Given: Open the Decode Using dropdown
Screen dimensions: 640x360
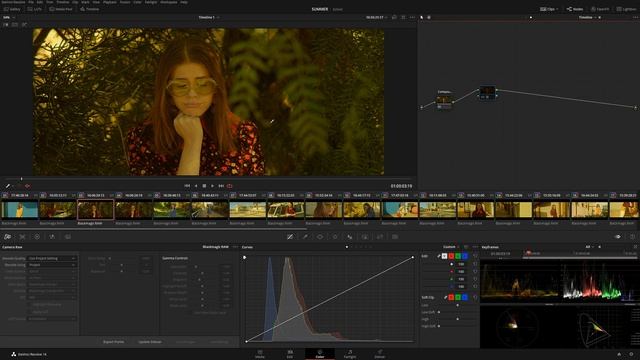Looking at the screenshot, I should [x=52, y=265].
